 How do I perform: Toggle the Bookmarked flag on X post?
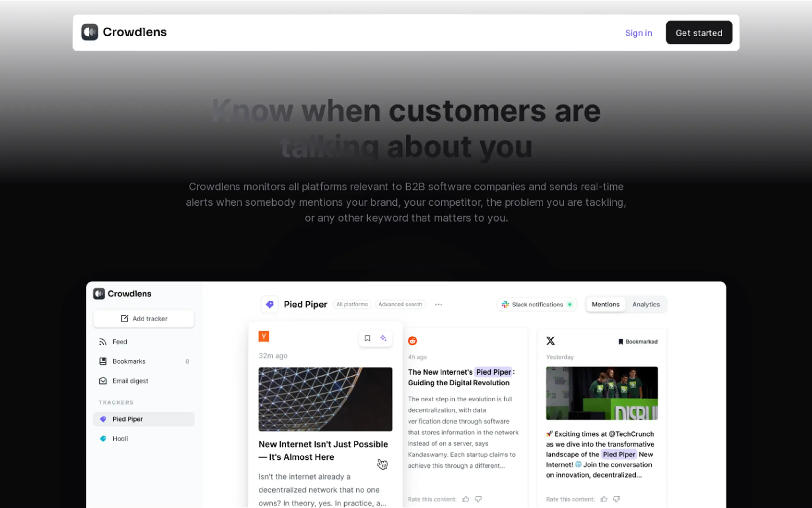[638, 342]
